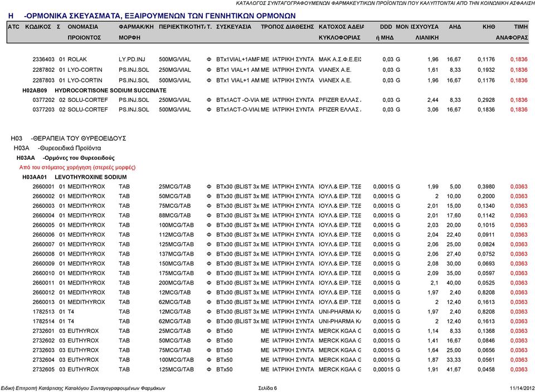Click the 'ΤΡΟΠΟΣ ΔΙΑΘΕΣΗΣ' column header

pyautogui.click(x=288, y=27)
